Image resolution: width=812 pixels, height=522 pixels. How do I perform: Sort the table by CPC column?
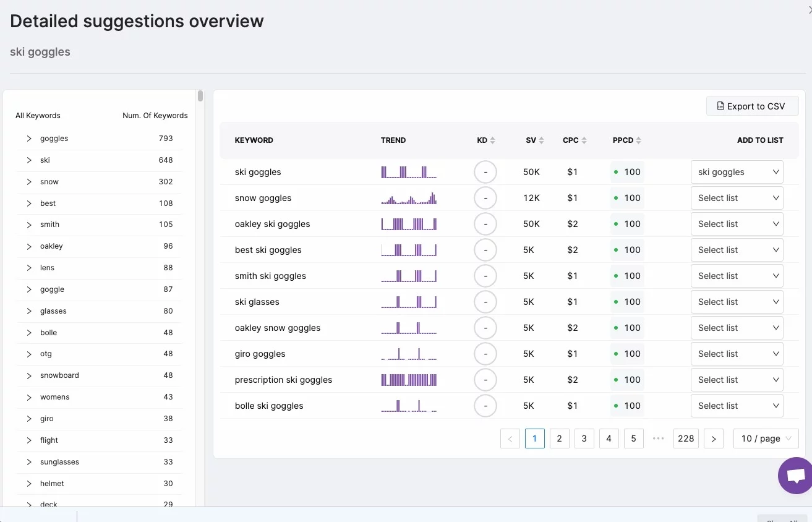(584, 140)
